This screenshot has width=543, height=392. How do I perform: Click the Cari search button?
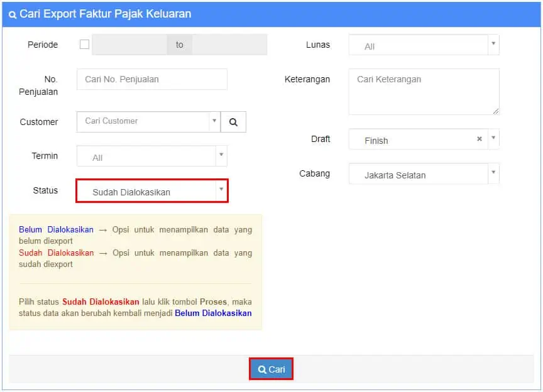(271, 369)
